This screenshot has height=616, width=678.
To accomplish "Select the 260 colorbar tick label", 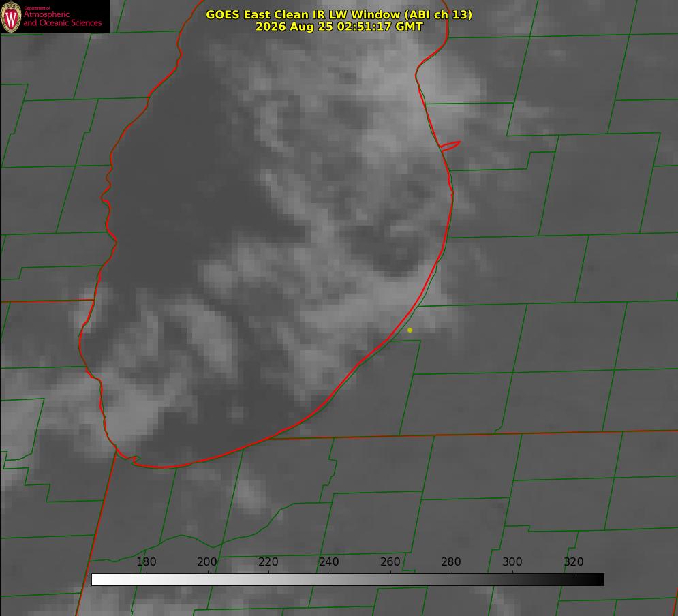I will coord(390,561).
